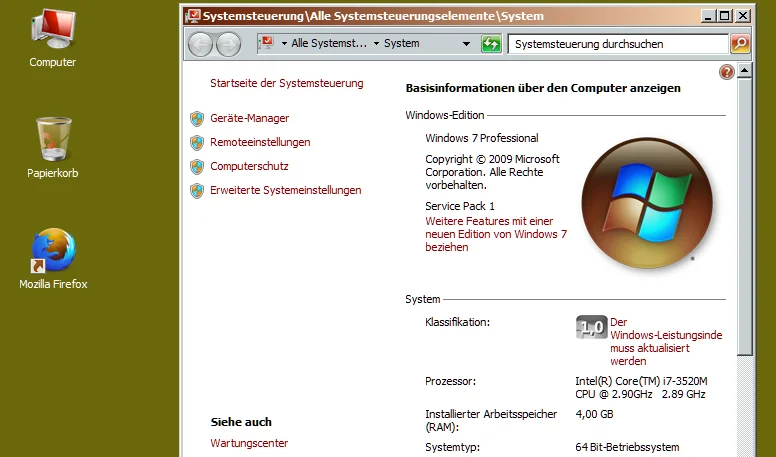776x457 pixels.
Task: Click the shield icon next to Computerschutz
Action: click(x=197, y=166)
